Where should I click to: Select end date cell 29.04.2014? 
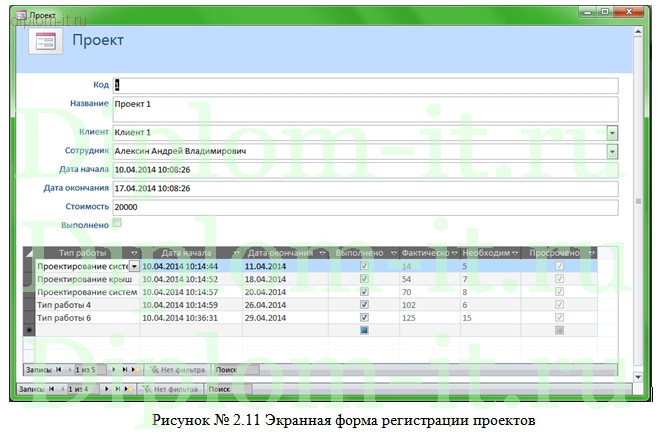[x=286, y=317]
